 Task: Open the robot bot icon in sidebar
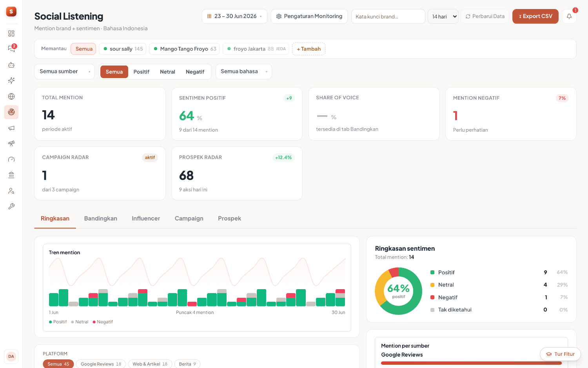click(x=11, y=65)
